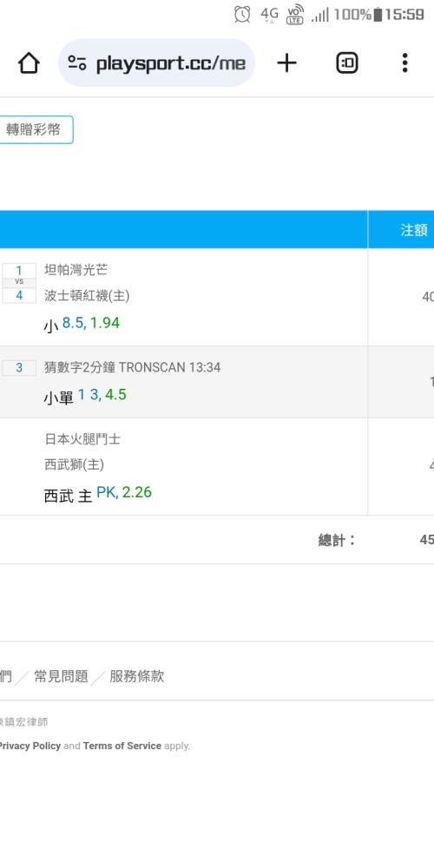Open a new tab with plus icon

[286, 63]
